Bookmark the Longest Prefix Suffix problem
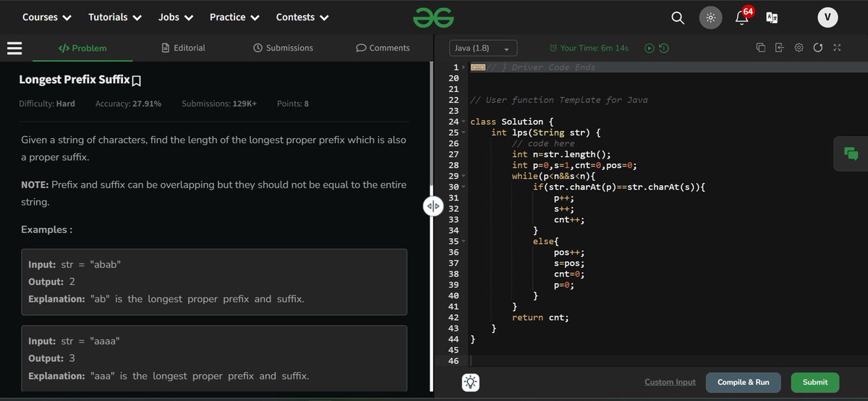The width and height of the screenshot is (868, 401). pos(136,80)
